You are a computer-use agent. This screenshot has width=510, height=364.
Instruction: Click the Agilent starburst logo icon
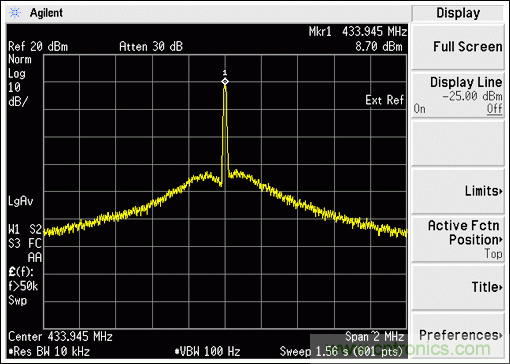point(15,13)
